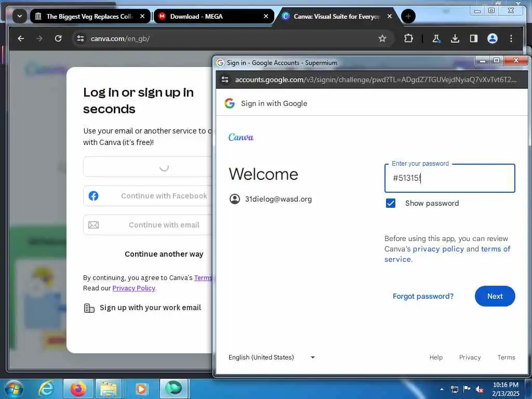Open the Privacy footer link
The height and width of the screenshot is (399, 532).
click(x=470, y=357)
